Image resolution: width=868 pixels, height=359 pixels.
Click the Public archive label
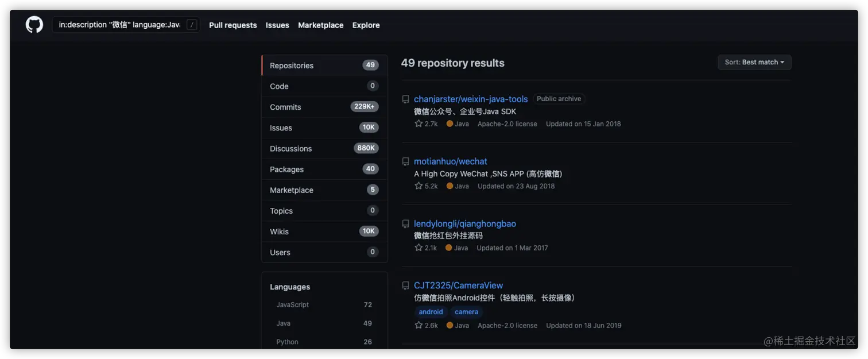click(x=559, y=99)
